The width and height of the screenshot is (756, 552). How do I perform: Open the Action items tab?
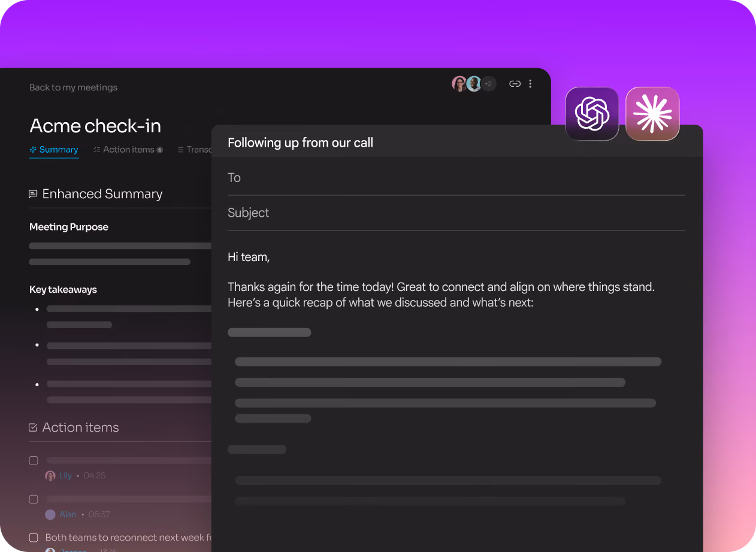click(128, 150)
